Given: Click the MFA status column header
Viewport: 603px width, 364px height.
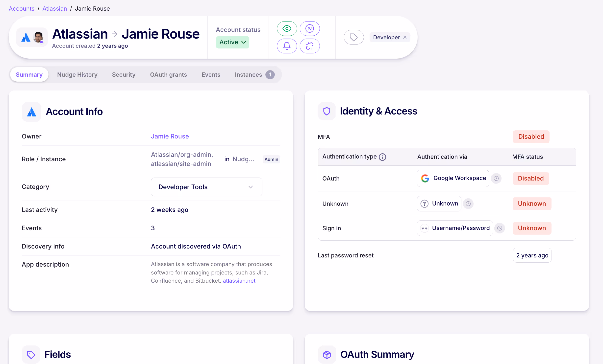Looking at the screenshot, I should pos(528,157).
